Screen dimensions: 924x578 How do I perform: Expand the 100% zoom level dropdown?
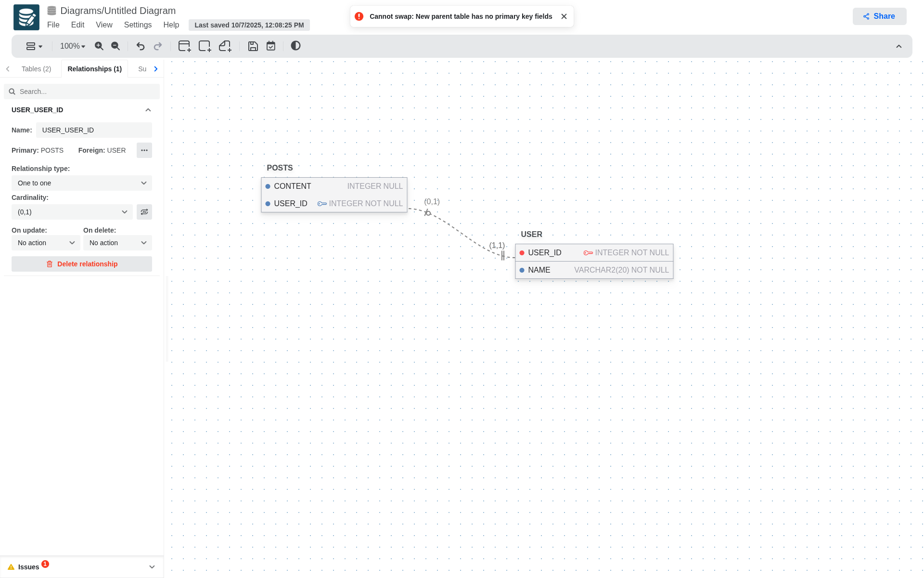(72, 46)
